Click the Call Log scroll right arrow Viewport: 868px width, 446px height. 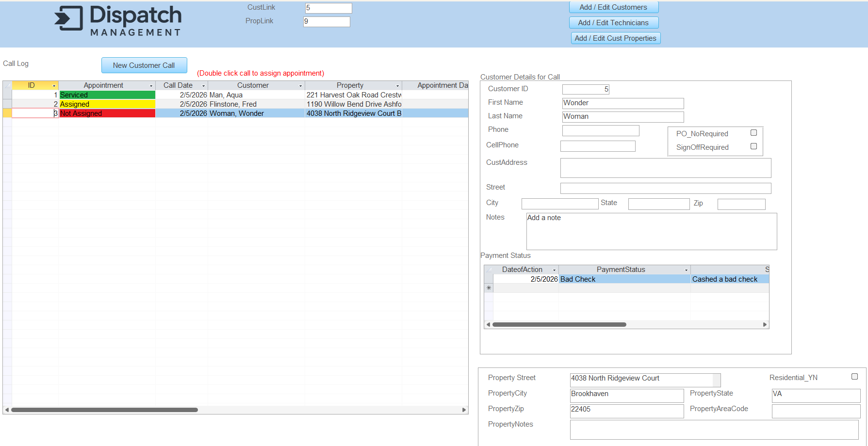click(464, 410)
